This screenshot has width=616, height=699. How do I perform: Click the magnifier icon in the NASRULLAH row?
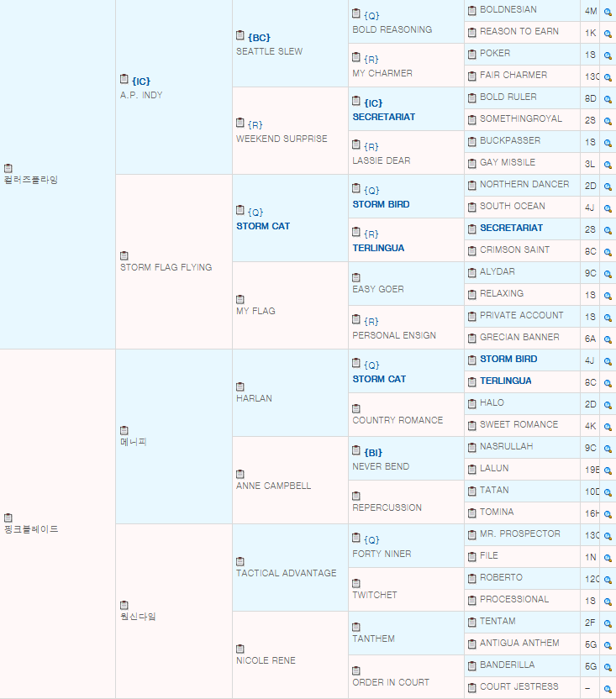click(x=608, y=449)
